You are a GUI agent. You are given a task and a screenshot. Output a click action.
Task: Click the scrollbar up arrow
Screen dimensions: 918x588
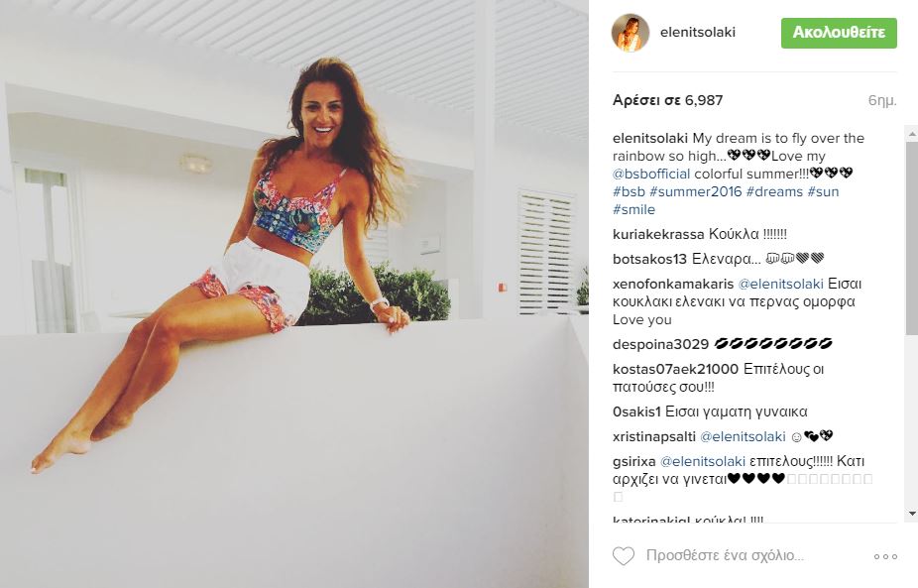[x=912, y=134]
